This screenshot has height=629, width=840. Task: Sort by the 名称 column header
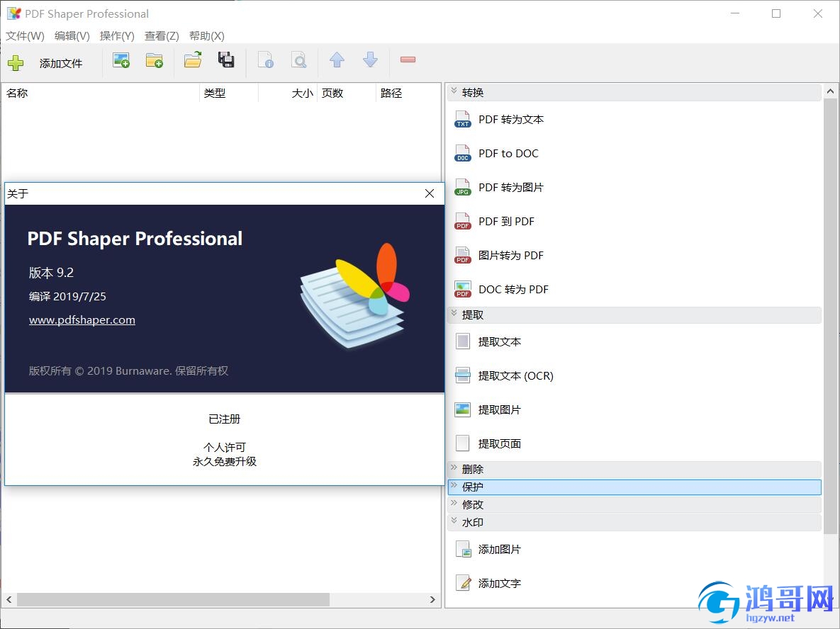(101, 93)
